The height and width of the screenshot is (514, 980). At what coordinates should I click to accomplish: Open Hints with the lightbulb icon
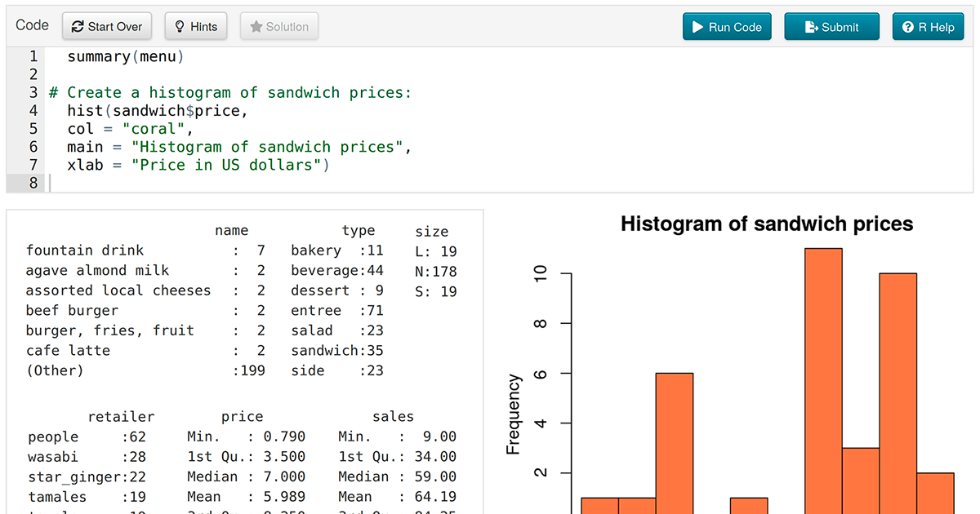[180, 27]
